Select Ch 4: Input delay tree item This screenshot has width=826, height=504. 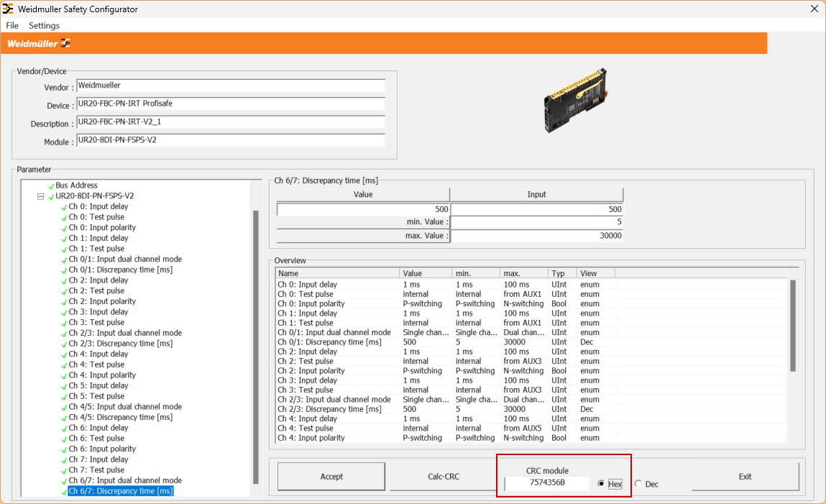(98, 354)
